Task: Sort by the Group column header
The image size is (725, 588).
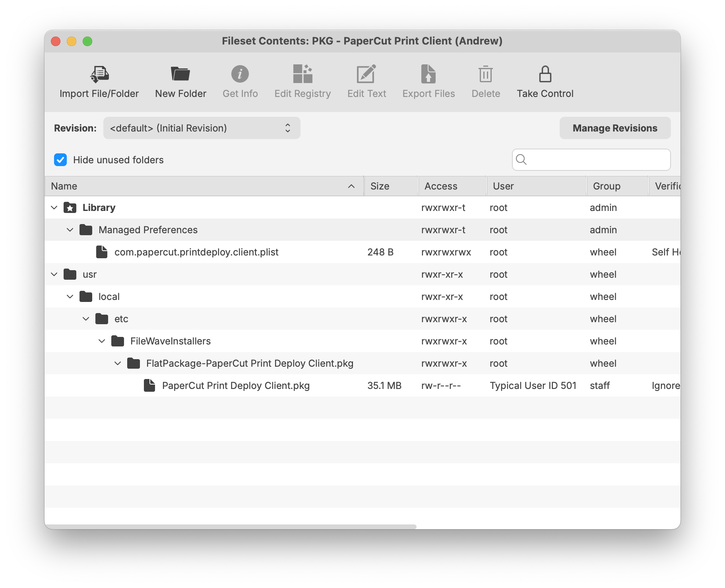Action: coord(618,186)
